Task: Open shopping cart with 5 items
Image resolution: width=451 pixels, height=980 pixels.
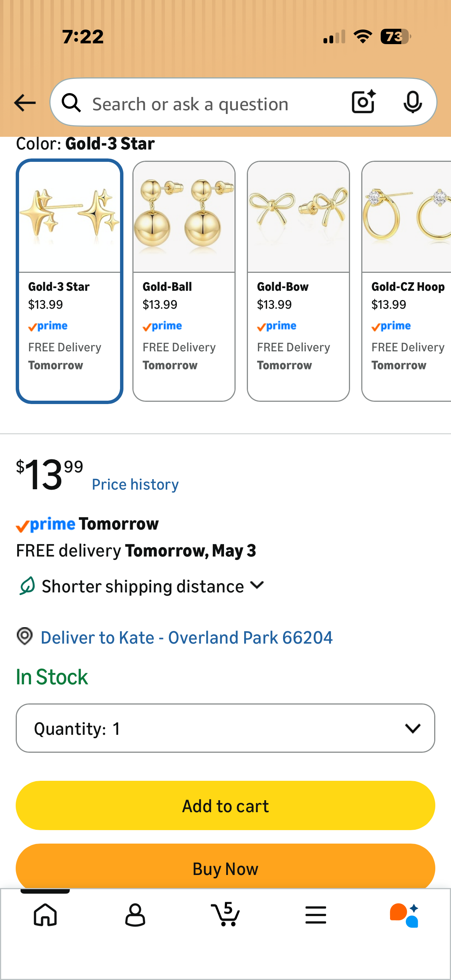Action: click(x=225, y=914)
